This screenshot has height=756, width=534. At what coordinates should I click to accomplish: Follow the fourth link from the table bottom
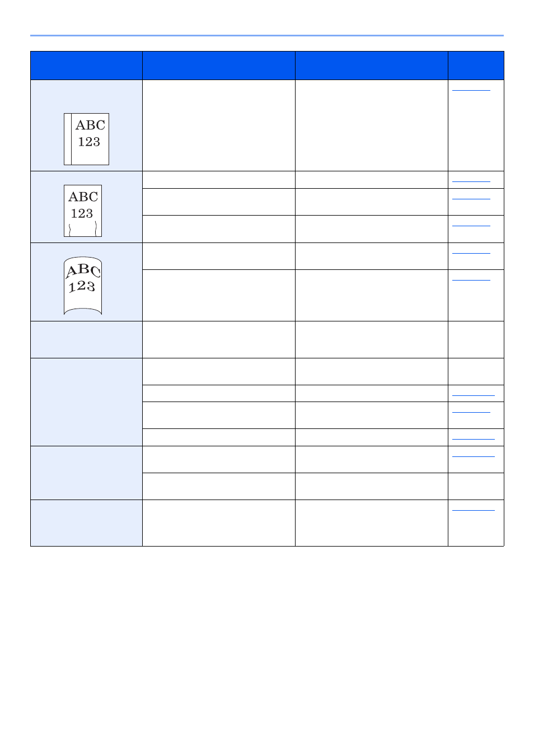tap(471, 412)
